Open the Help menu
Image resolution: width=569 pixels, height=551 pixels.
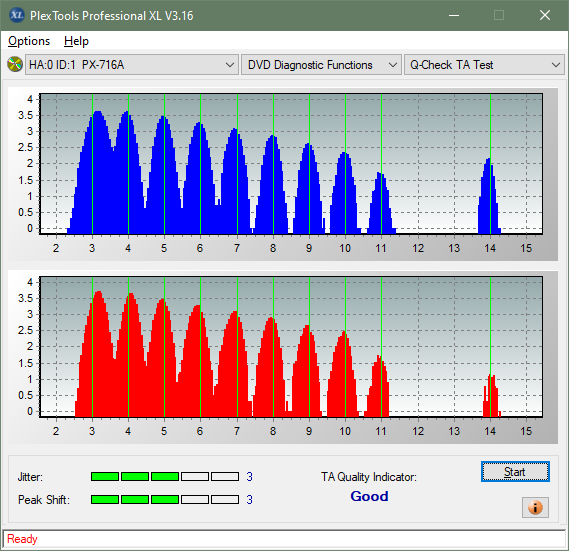point(76,41)
